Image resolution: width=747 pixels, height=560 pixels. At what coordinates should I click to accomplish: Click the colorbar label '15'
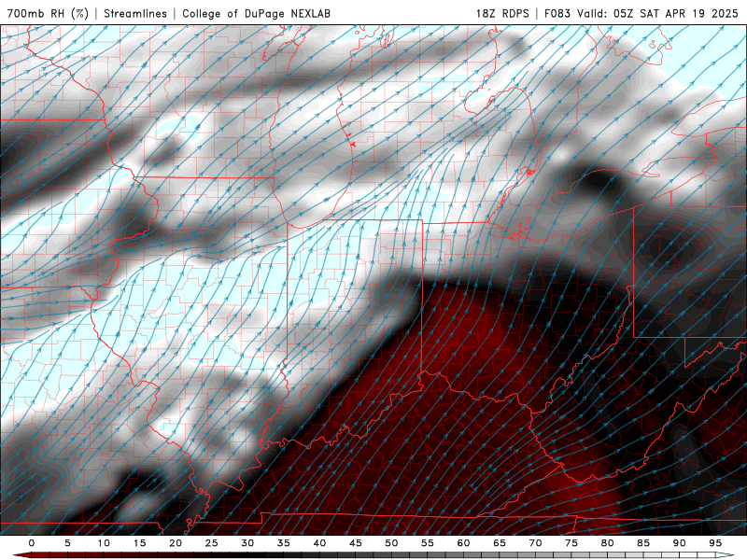(139, 543)
